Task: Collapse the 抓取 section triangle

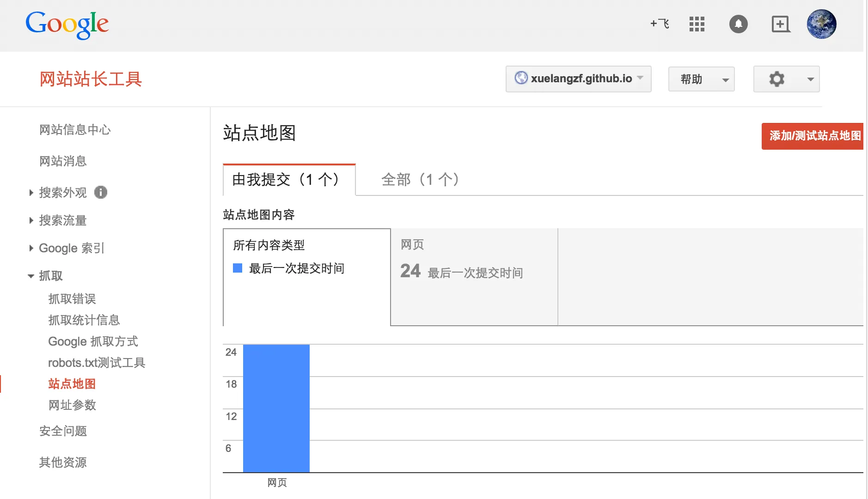Action: (x=31, y=276)
